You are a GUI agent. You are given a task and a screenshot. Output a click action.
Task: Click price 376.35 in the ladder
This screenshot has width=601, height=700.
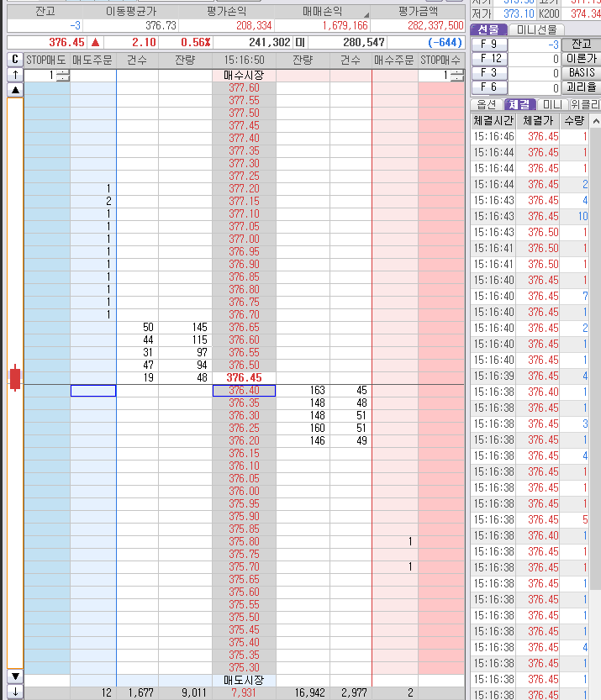click(244, 403)
